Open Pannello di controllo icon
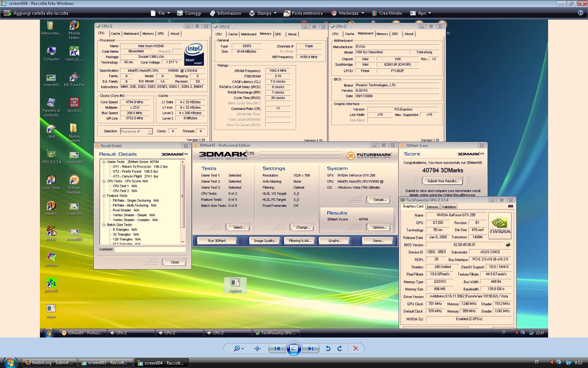The image size is (588, 368). click(x=51, y=107)
